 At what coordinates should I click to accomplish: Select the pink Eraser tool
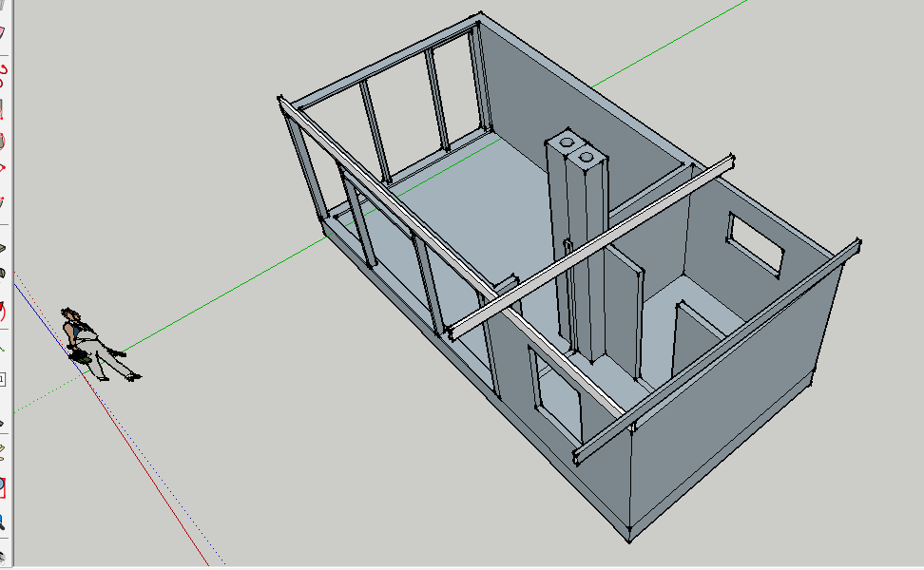(x=3, y=31)
